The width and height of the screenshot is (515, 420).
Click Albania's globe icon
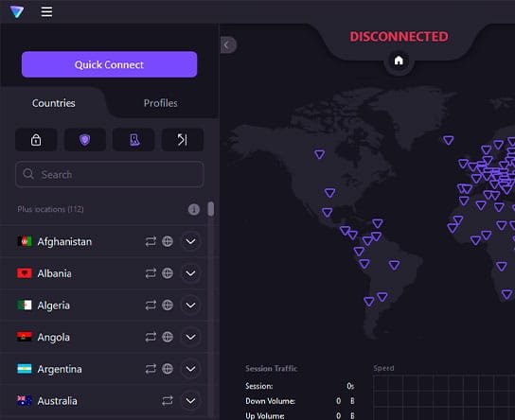point(168,273)
